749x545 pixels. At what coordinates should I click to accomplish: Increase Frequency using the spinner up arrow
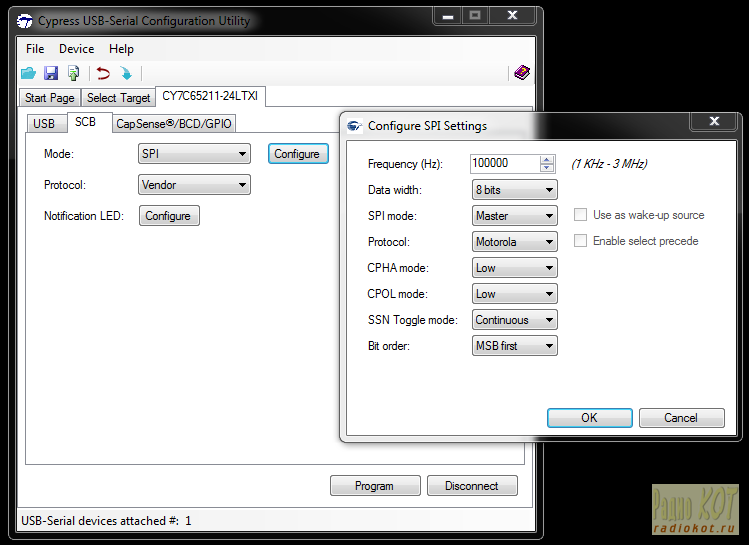(547, 160)
